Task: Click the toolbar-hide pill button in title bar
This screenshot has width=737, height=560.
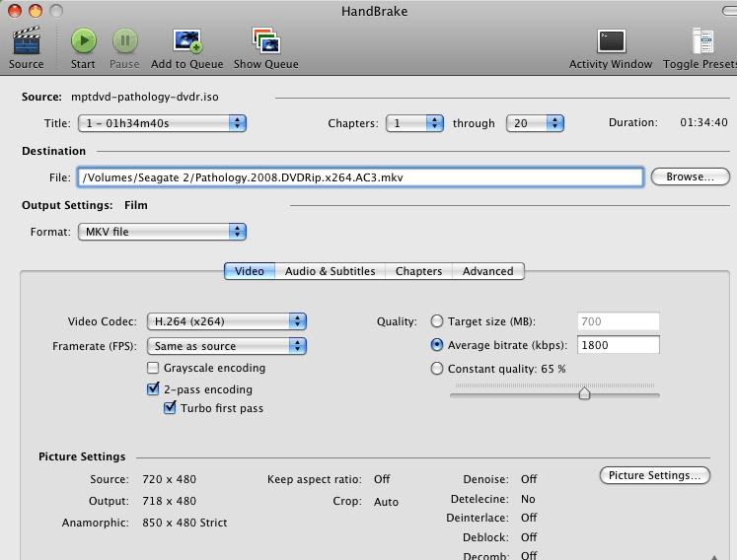Action: point(730,10)
